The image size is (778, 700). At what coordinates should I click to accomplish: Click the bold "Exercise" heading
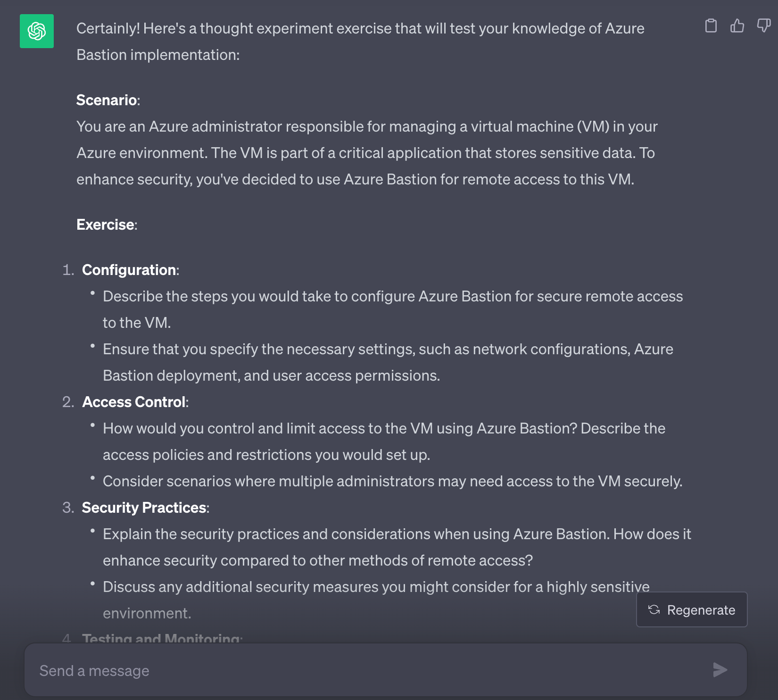click(106, 225)
